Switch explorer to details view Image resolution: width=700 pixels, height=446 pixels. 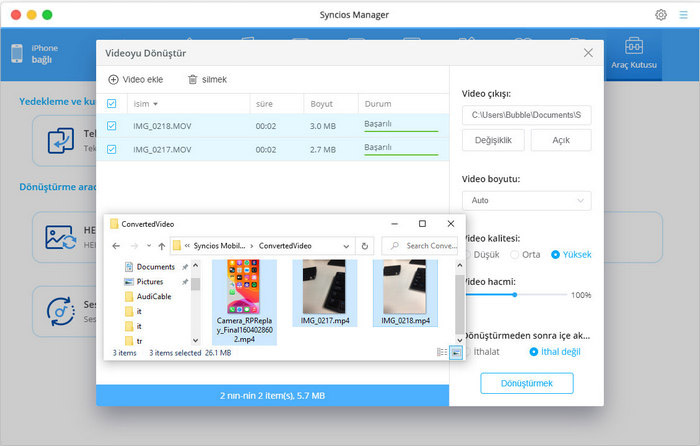[x=442, y=352]
